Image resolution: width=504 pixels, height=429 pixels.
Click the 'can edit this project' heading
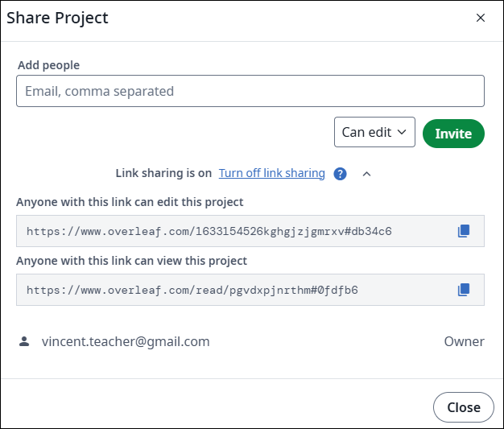(130, 202)
